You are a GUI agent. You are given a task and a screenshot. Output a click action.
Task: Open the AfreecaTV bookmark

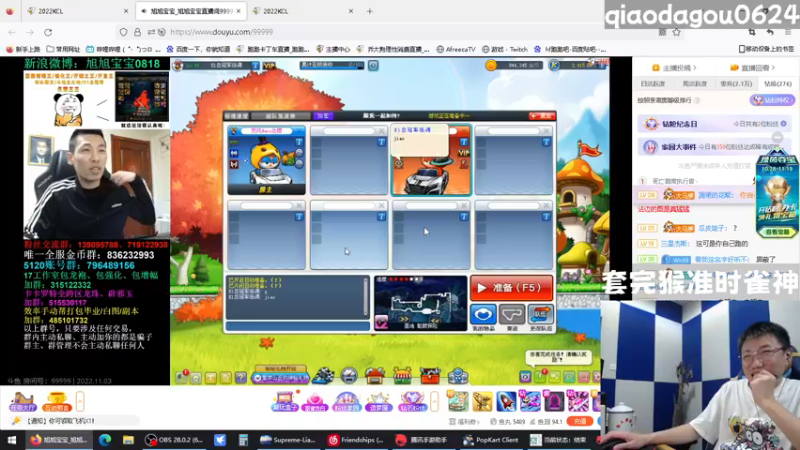(456, 49)
